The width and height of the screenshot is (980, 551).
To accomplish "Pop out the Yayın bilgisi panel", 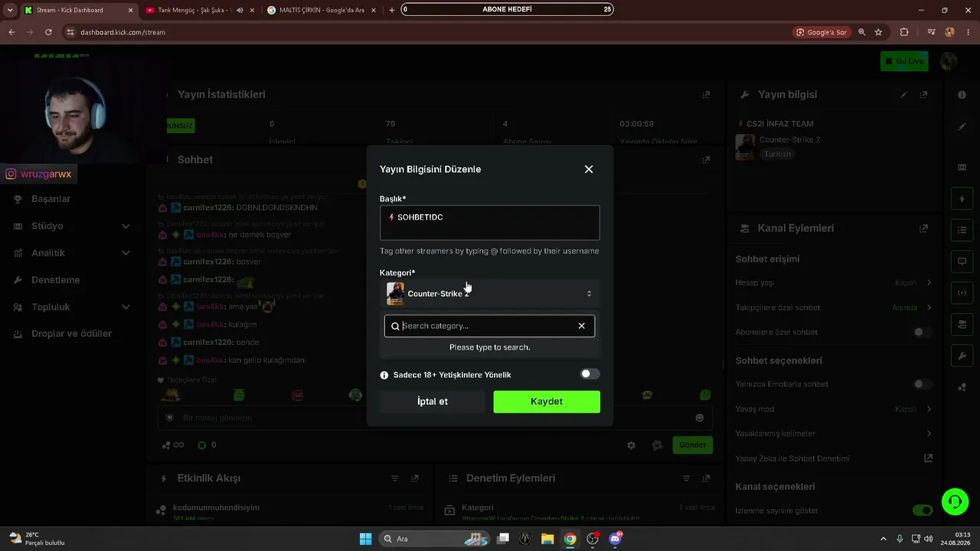I will 924,95.
